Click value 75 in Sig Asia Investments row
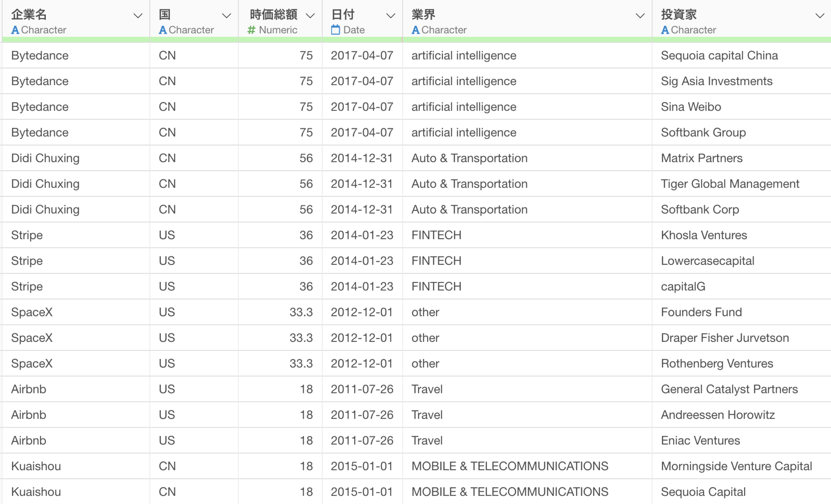 306,81
